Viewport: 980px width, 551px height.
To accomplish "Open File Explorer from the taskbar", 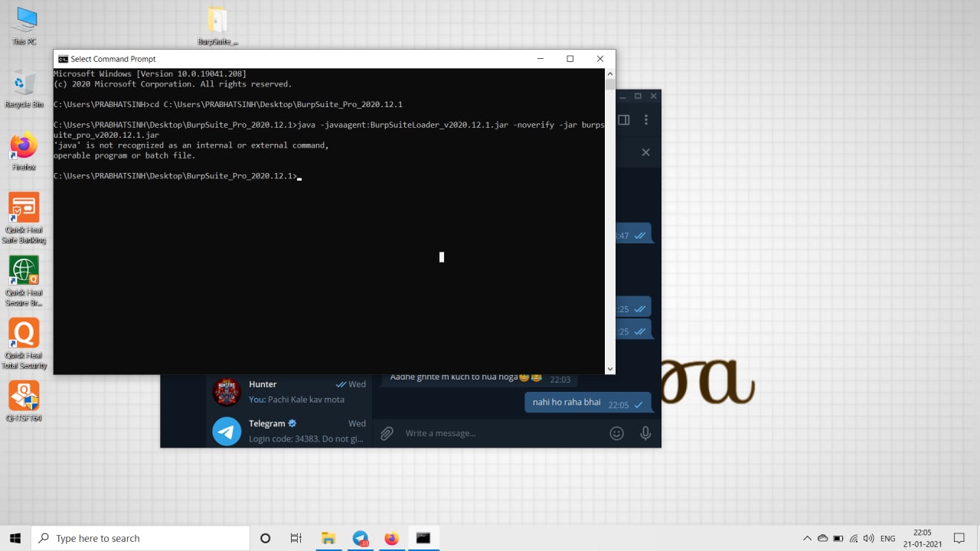I will (328, 538).
